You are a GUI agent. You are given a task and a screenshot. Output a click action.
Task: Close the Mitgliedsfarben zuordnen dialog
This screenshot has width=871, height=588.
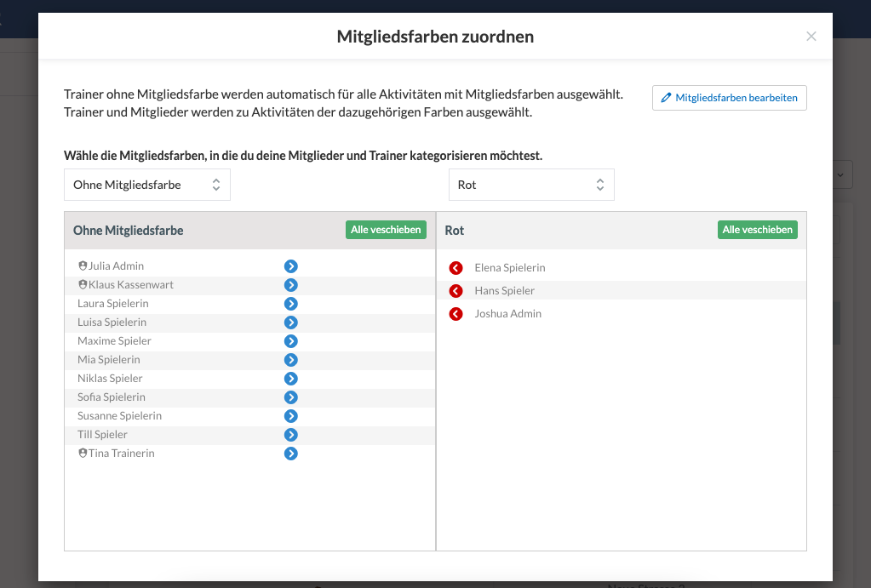[x=811, y=36]
